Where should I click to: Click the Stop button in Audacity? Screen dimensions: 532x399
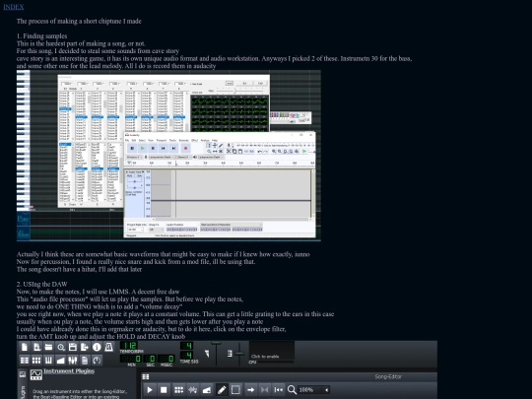(153, 148)
